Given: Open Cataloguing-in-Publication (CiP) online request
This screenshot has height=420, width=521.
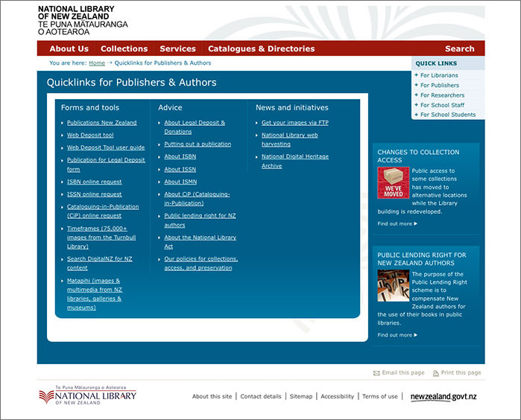Looking at the screenshot, I should pos(103,211).
